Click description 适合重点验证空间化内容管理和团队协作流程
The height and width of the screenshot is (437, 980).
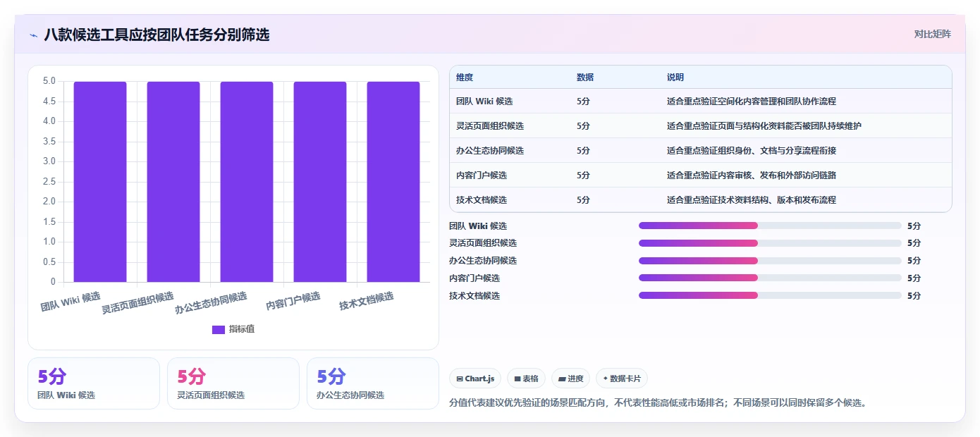pos(752,101)
